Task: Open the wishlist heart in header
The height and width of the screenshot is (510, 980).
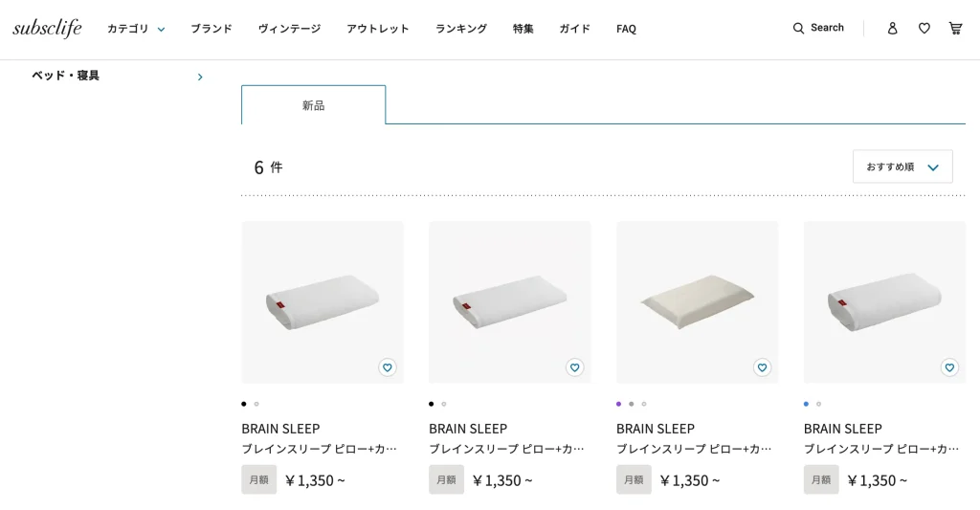Action: [x=924, y=29]
